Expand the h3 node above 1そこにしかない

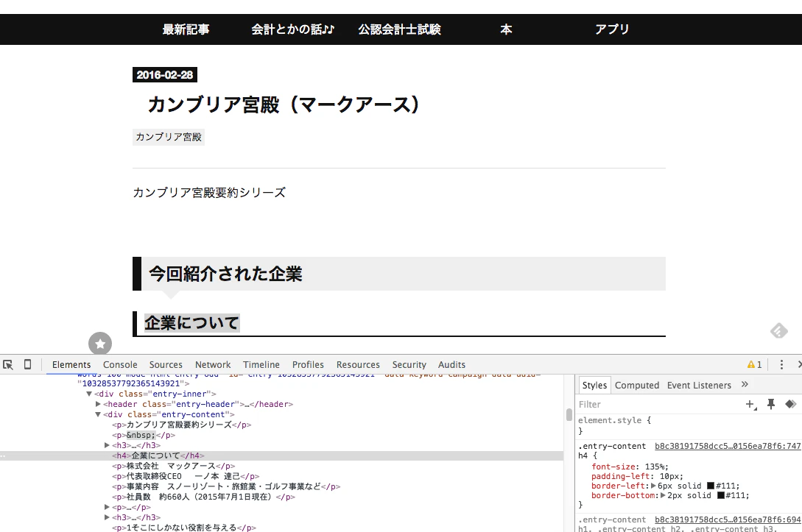point(107,517)
